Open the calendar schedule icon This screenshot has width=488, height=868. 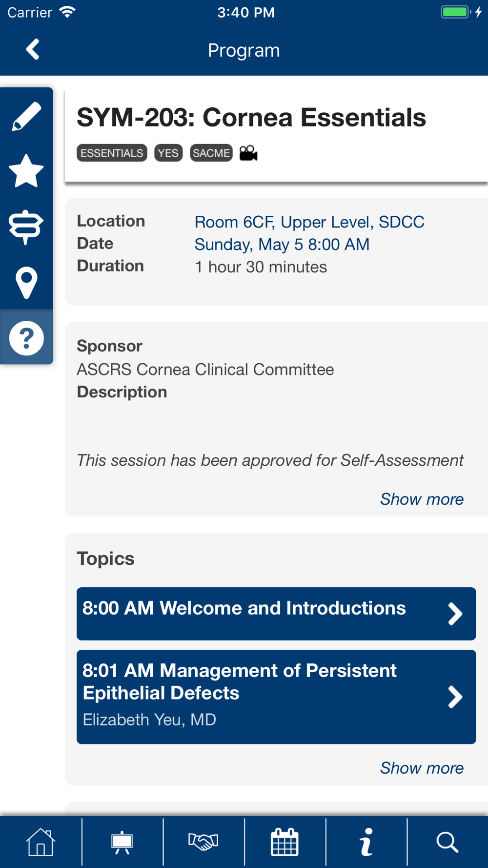[285, 842]
